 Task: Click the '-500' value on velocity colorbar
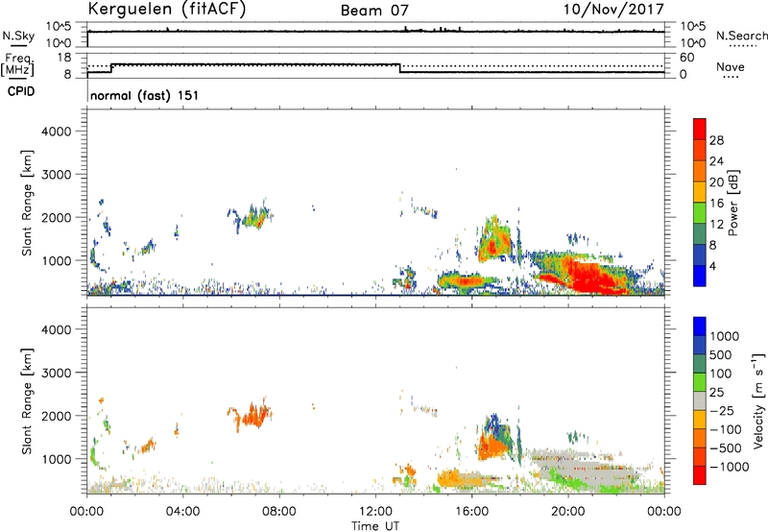tap(726, 448)
